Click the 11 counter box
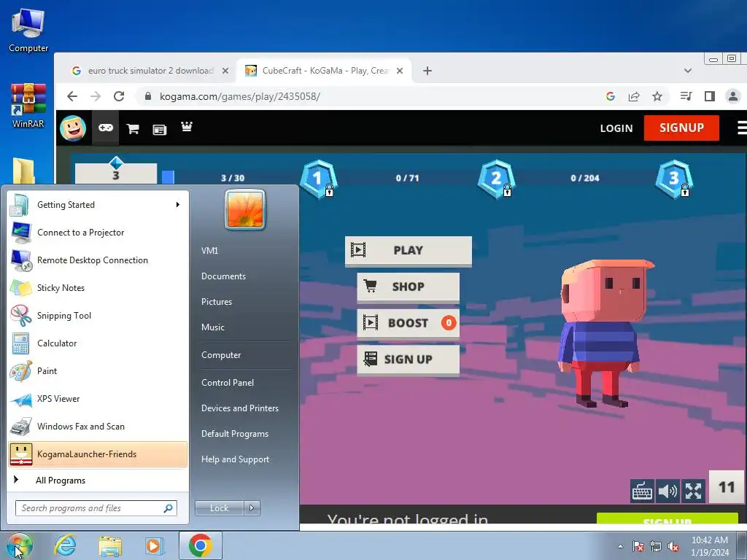Image resolution: width=747 pixels, height=560 pixels. pyautogui.click(x=727, y=486)
